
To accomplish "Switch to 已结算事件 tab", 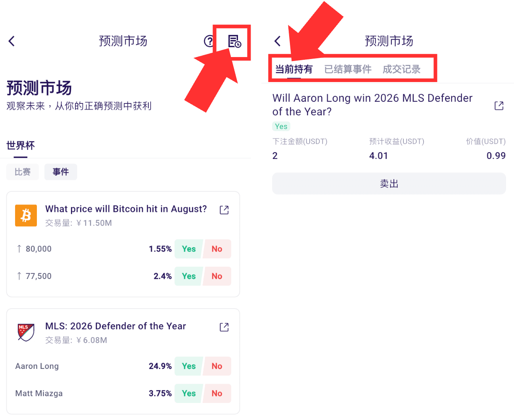I will [348, 69].
